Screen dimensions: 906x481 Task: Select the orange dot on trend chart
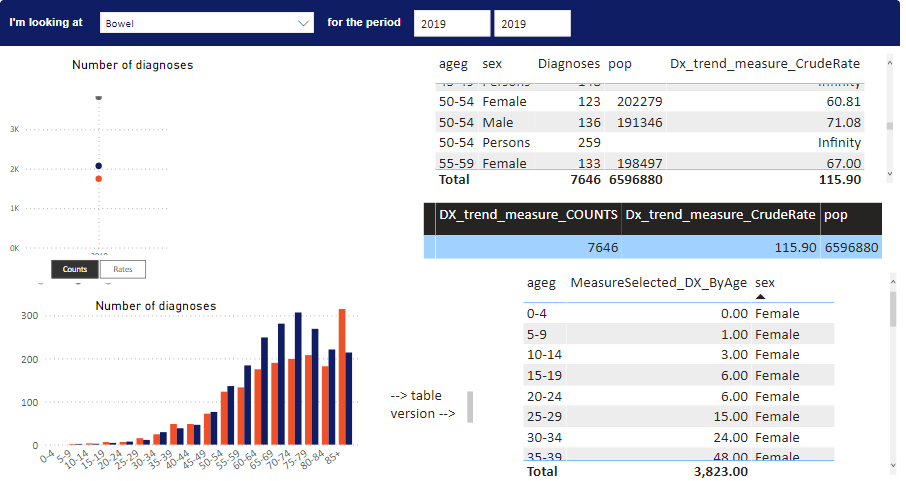point(99,179)
